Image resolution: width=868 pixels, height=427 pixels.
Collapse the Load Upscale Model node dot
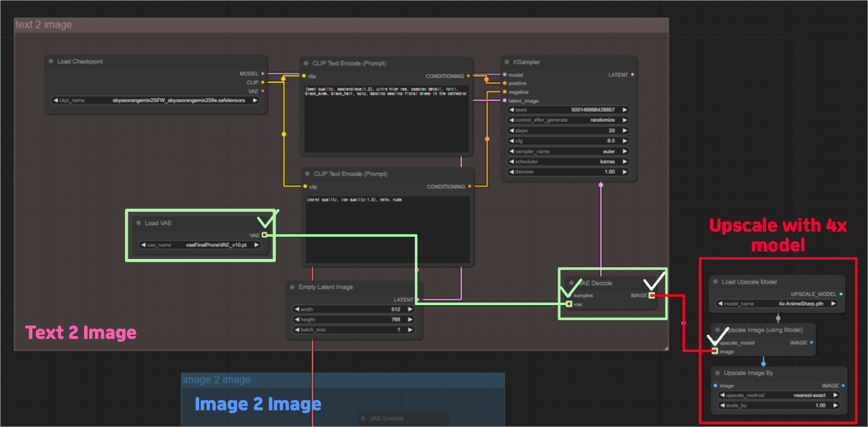pyautogui.click(x=715, y=282)
